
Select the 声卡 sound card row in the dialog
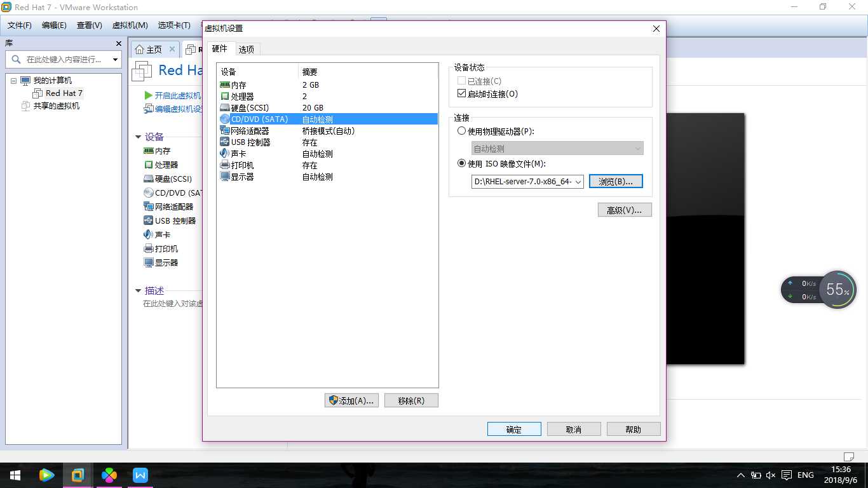pyautogui.click(x=328, y=154)
